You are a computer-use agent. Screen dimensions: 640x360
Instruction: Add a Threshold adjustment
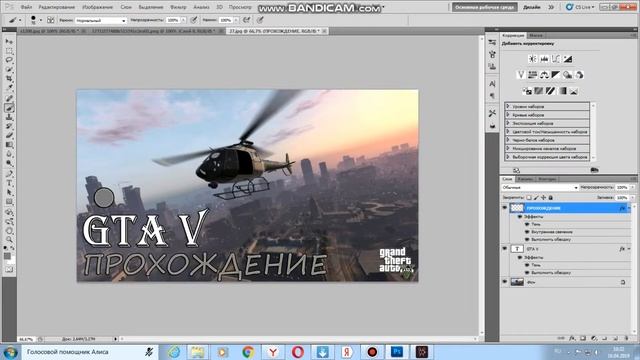pos(550,91)
